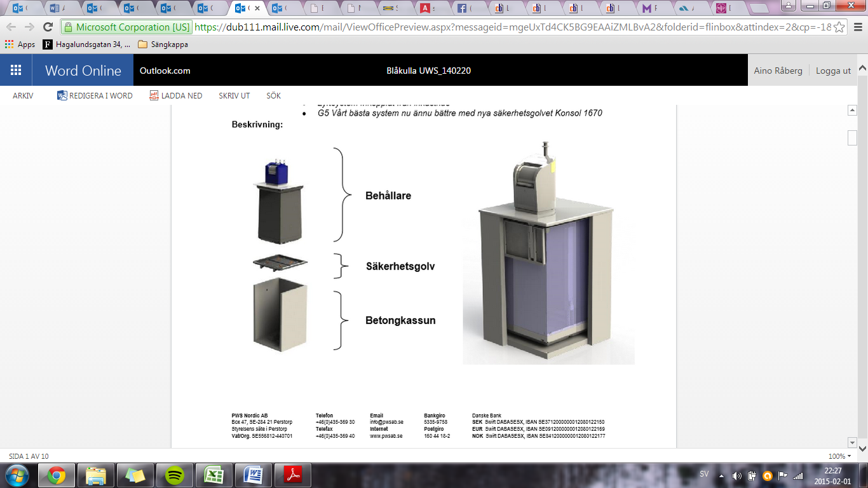Click the green padlock security icon

pos(68,27)
